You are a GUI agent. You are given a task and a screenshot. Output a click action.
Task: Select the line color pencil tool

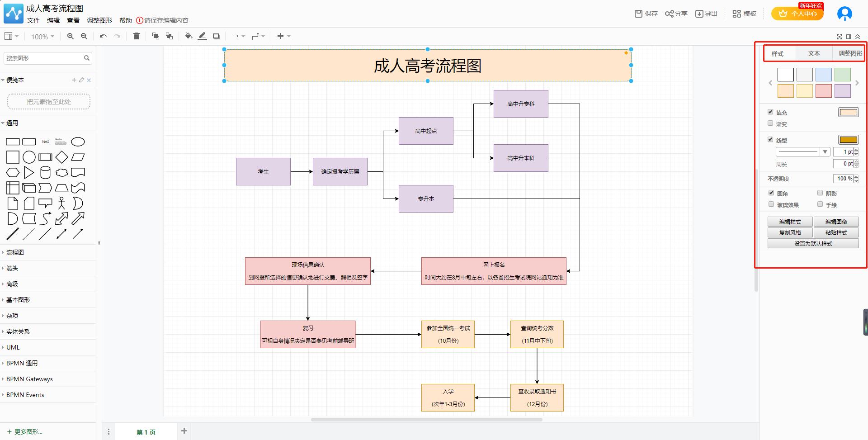[202, 36]
